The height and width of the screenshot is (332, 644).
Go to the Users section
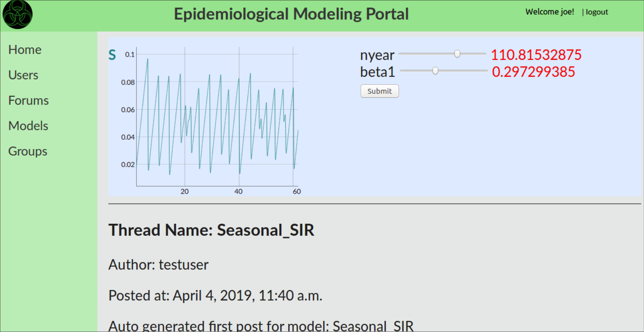tap(23, 75)
